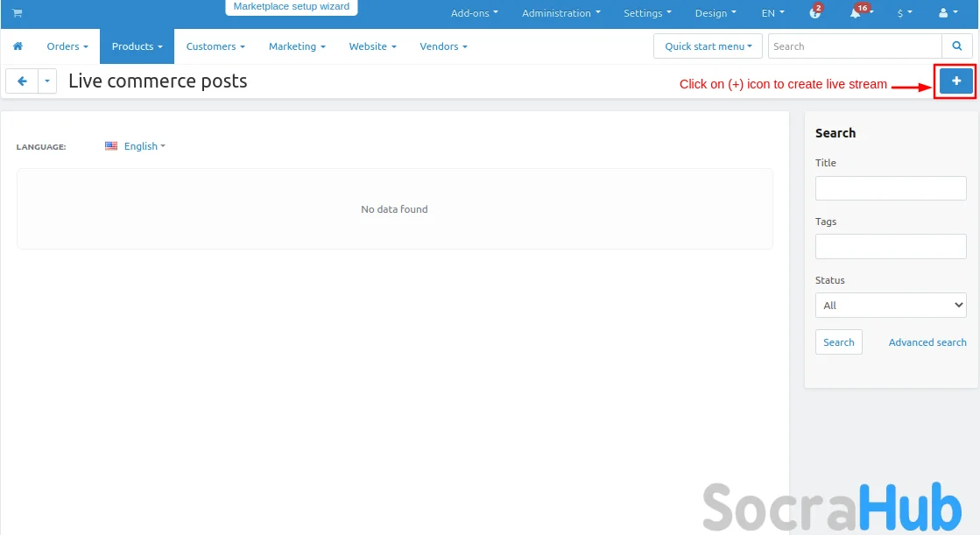This screenshot has width=980, height=535.
Task: Click the magnifier search icon button
Action: pos(955,46)
